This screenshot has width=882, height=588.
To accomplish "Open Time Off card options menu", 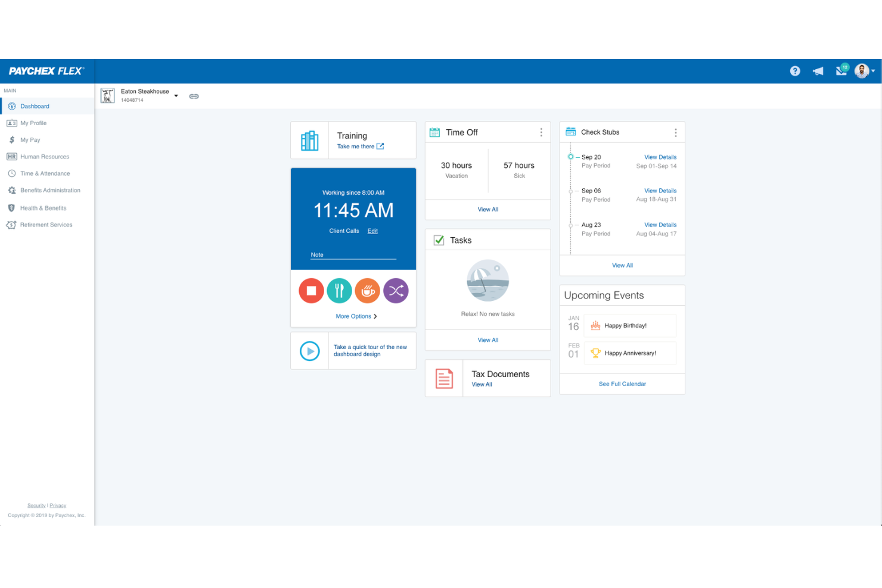I will (x=541, y=132).
